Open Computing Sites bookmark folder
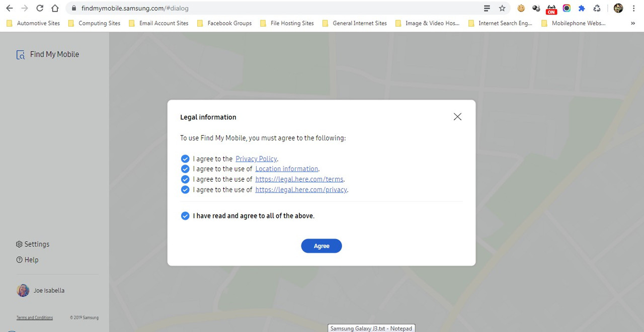Viewport: 644px width, 332px height. coord(95,23)
